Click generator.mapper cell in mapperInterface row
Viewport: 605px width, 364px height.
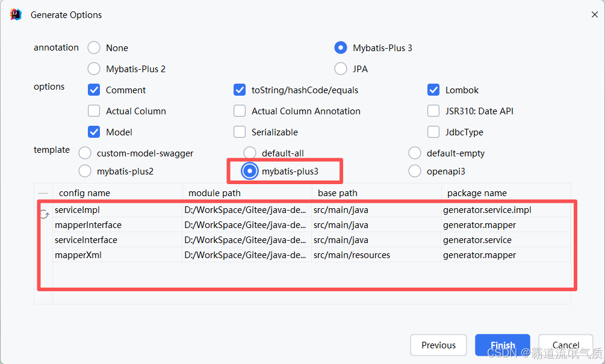(x=506, y=225)
